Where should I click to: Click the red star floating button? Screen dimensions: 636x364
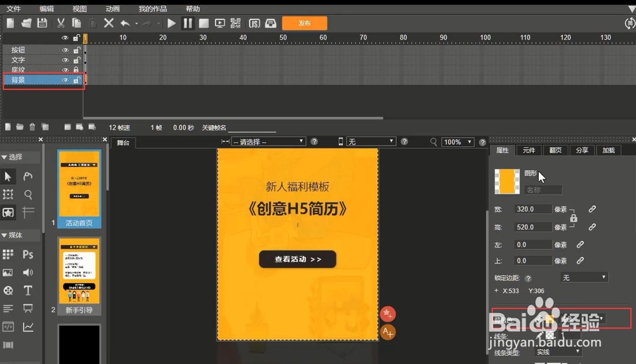click(x=388, y=313)
